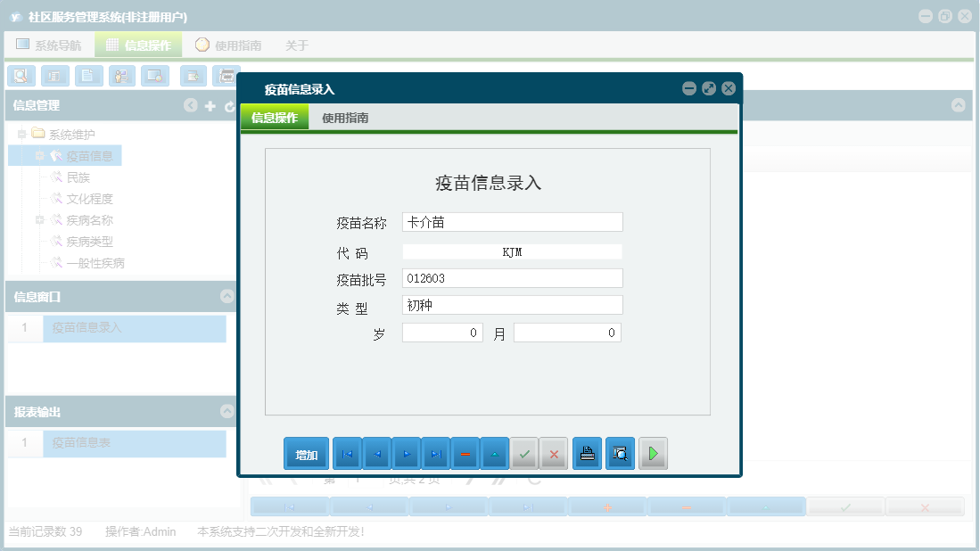Jump to the last record

pyautogui.click(x=438, y=453)
